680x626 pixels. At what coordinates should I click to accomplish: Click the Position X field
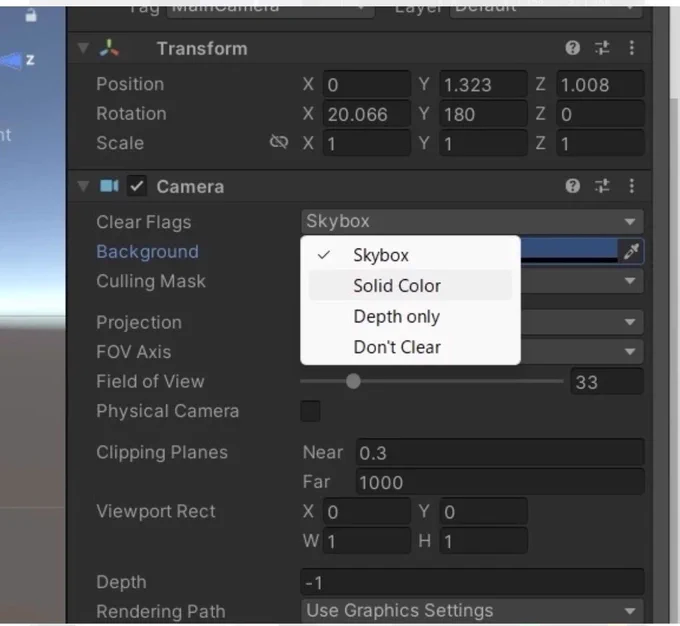367,84
